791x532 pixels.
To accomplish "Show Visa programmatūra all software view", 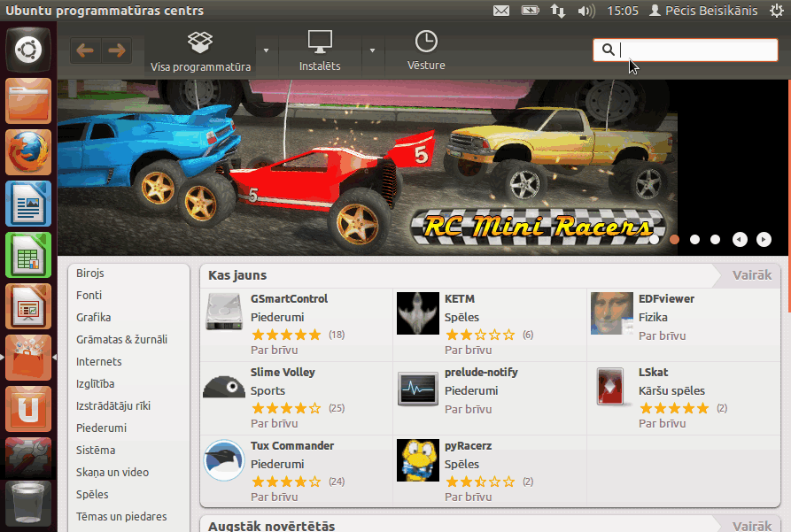I will pos(200,51).
